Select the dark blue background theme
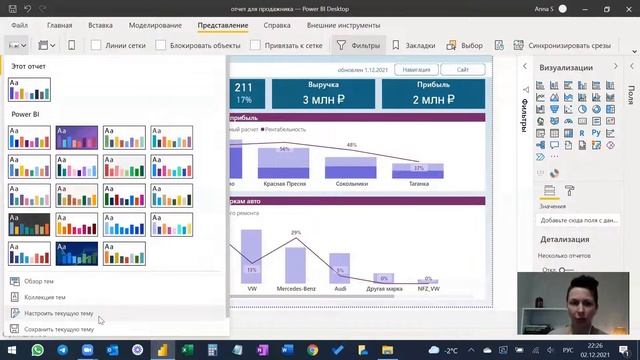640x360 pixels. click(77, 253)
